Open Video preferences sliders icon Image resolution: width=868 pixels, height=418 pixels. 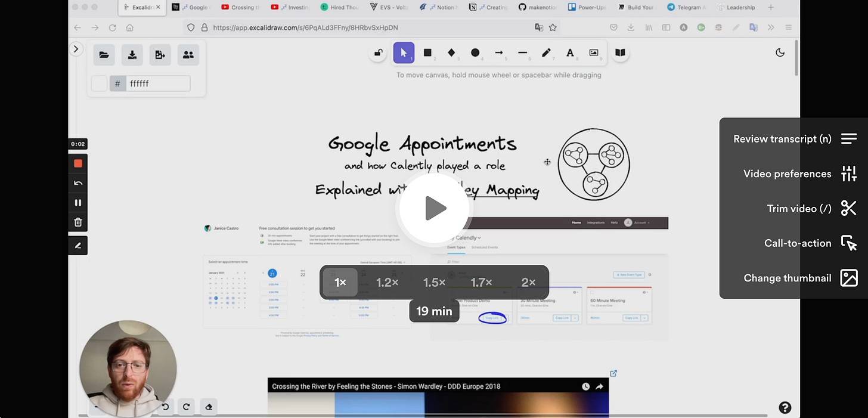tap(849, 174)
